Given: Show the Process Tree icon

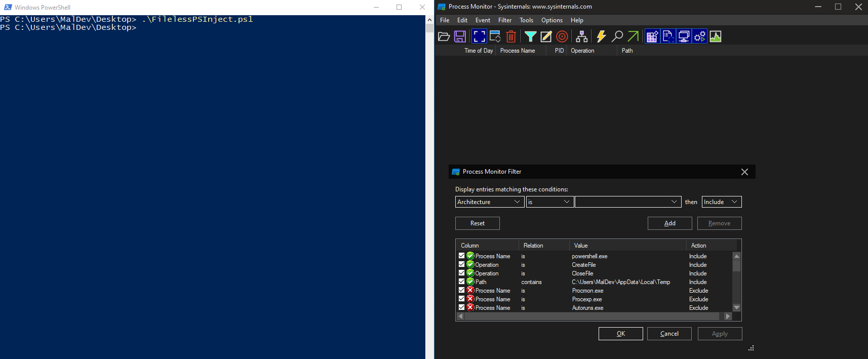Looking at the screenshot, I should 582,36.
